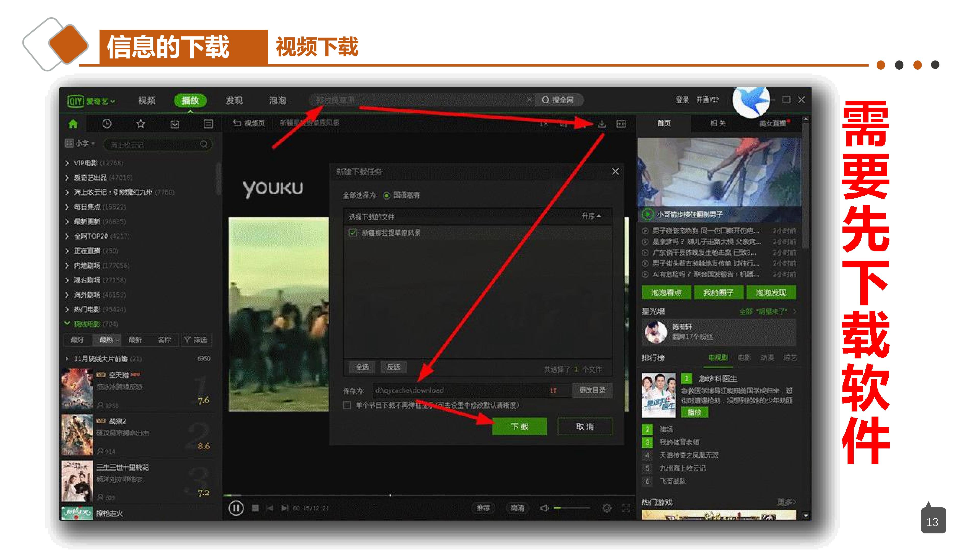Select the 国语高清 radio option
This screenshot has height=551, width=980.
(387, 195)
